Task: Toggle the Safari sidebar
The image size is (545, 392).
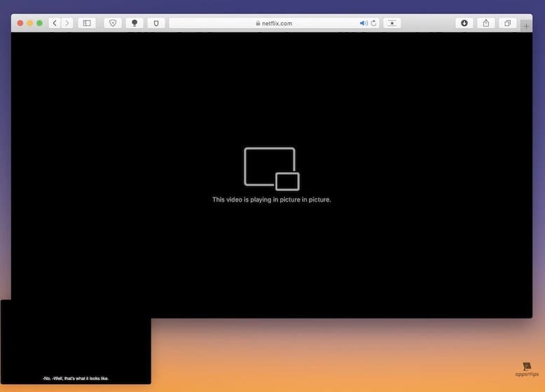Action: tap(87, 23)
